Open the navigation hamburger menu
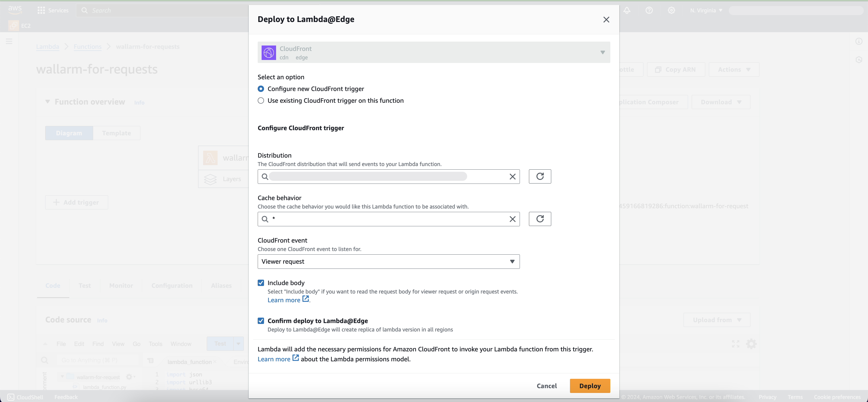Viewport: 868px width, 402px height. 9,41
